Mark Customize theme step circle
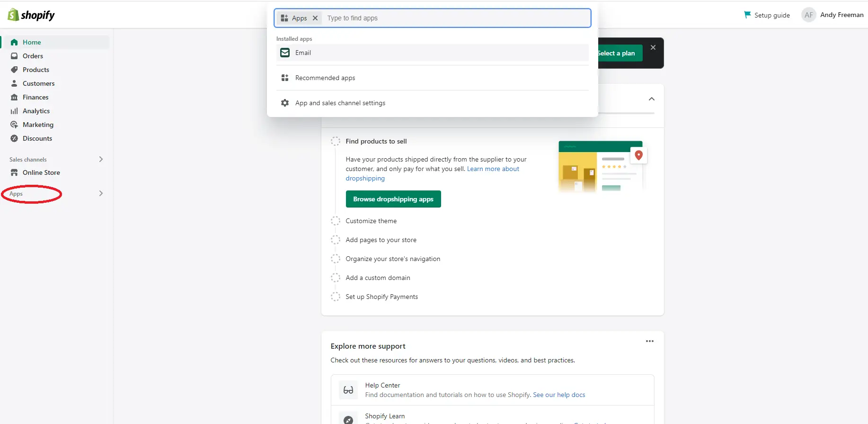Screen dimensions: 868x424 pyautogui.click(x=336, y=221)
